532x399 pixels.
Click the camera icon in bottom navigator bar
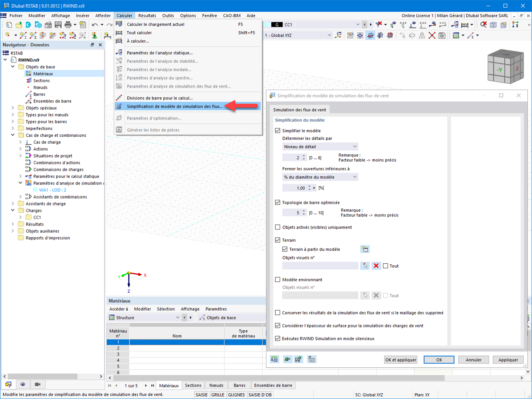pos(37,384)
